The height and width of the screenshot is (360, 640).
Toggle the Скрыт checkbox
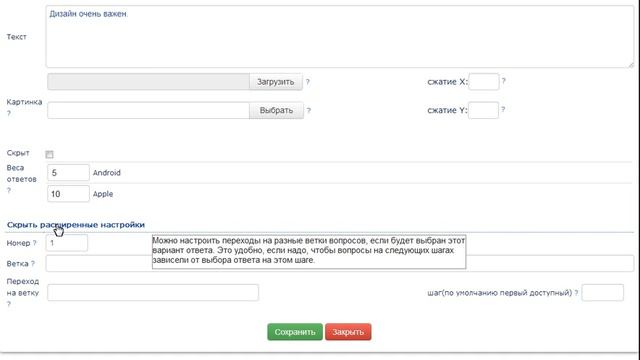pos(49,154)
